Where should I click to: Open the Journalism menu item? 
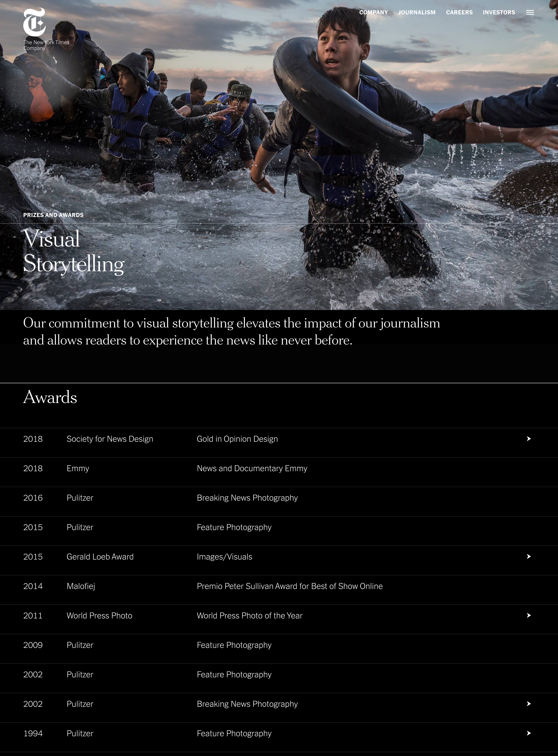[x=417, y=13]
